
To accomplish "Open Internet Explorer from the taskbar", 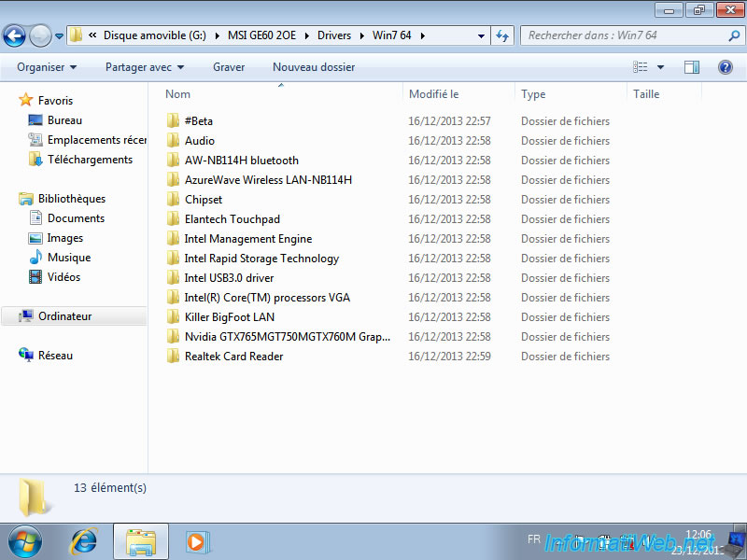I will [x=84, y=540].
